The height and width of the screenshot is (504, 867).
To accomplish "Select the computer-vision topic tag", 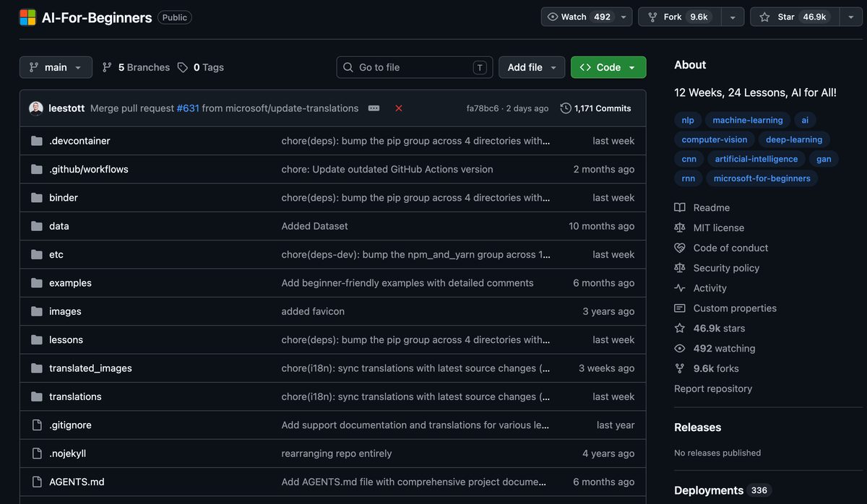I will [x=715, y=140].
